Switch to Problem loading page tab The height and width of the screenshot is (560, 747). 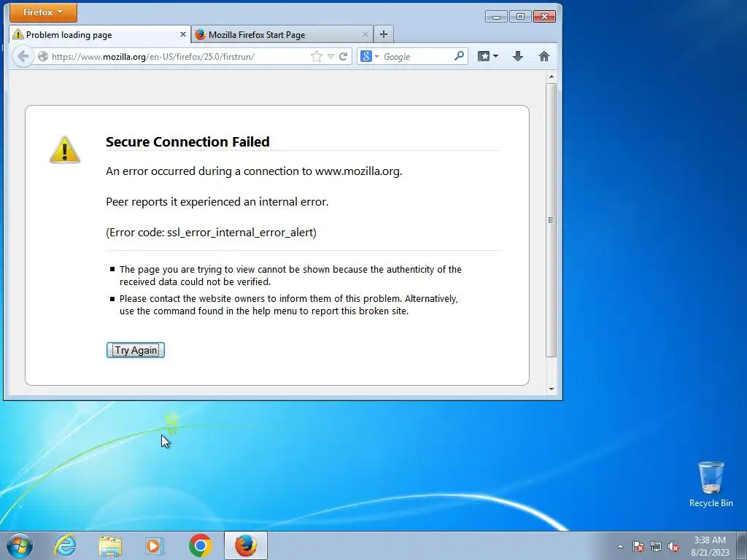(99, 35)
